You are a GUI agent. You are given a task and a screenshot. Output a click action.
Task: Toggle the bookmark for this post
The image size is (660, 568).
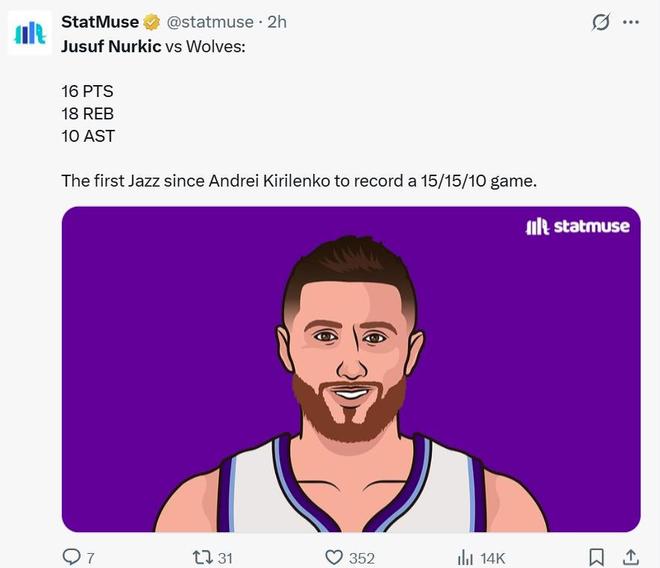pyautogui.click(x=596, y=557)
